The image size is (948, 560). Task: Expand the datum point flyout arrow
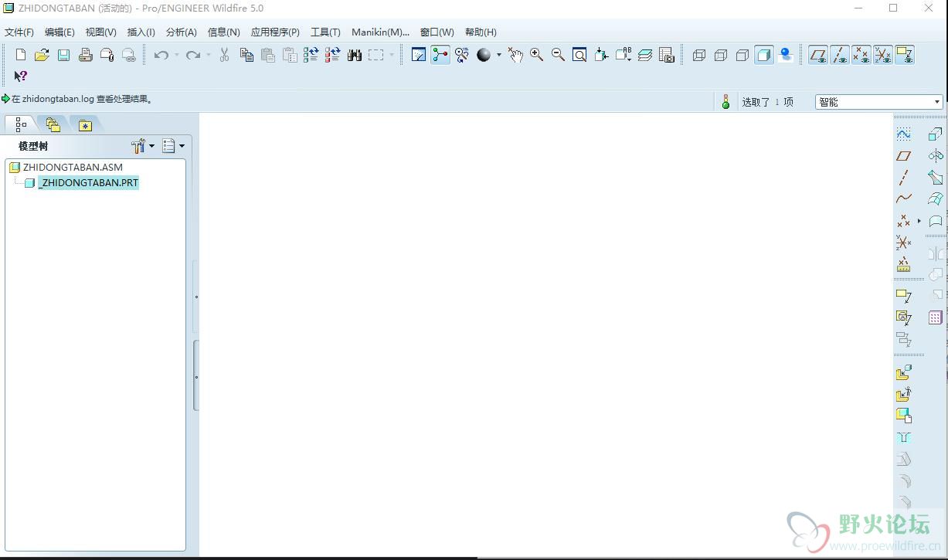pyautogui.click(x=919, y=221)
